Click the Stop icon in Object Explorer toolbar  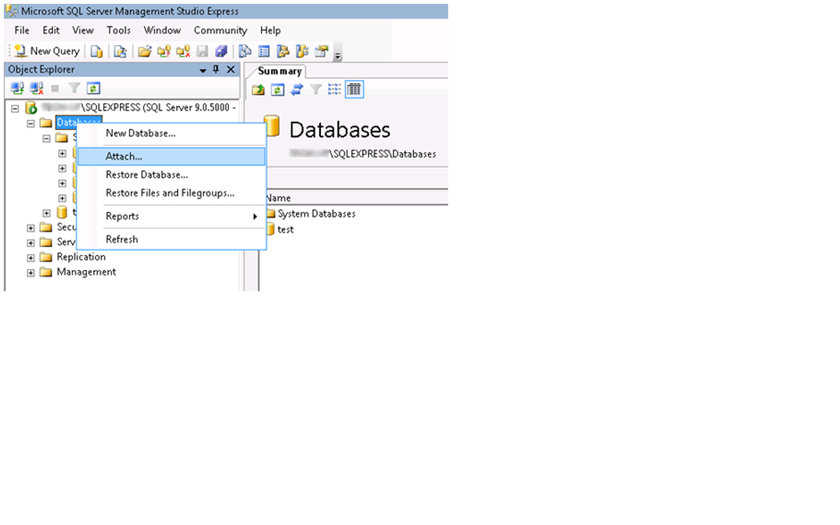[55, 88]
